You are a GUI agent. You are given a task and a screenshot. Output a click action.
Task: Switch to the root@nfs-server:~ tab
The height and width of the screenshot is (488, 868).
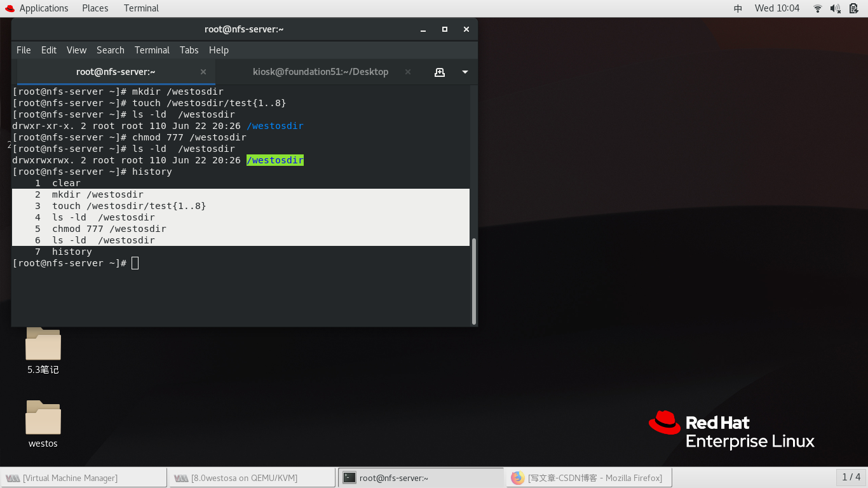point(116,72)
